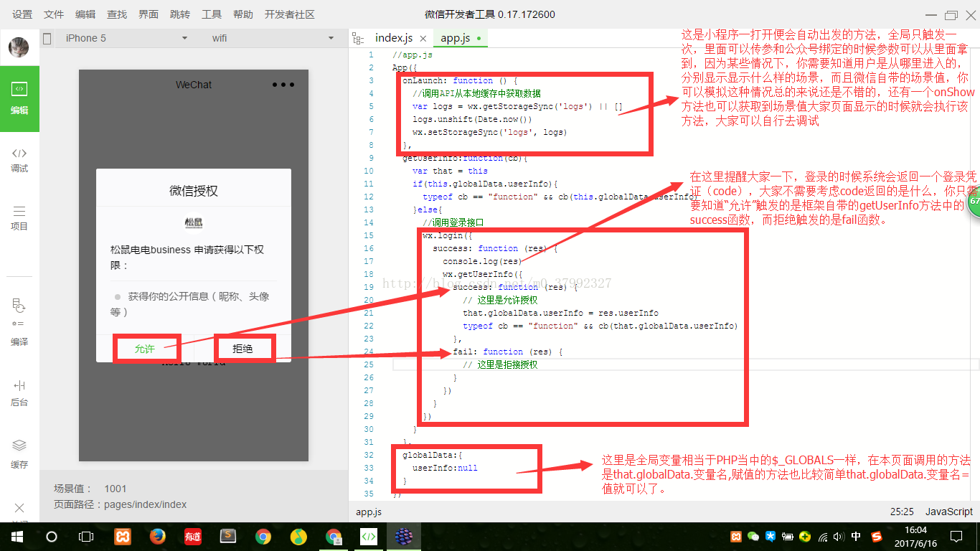Open JavaScript language selector in status bar
The width and height of the screenshot is (980, 551).
(x=948, y=512)
